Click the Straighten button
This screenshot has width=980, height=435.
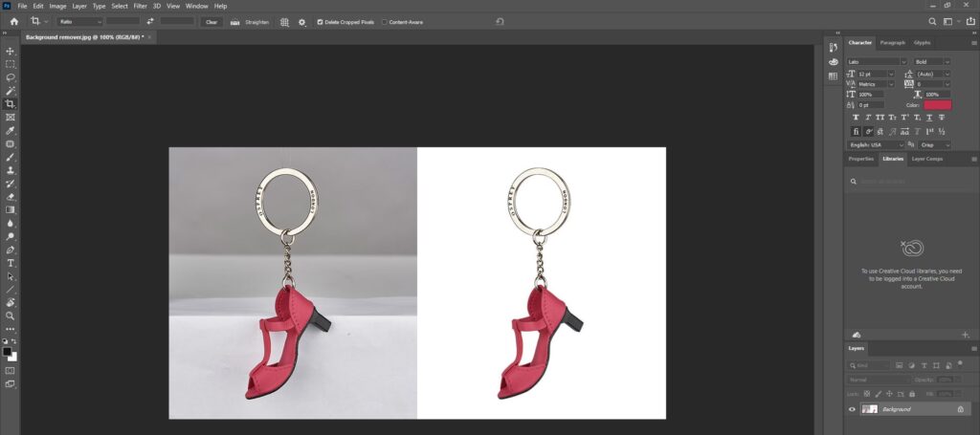(x=251, y=21)
